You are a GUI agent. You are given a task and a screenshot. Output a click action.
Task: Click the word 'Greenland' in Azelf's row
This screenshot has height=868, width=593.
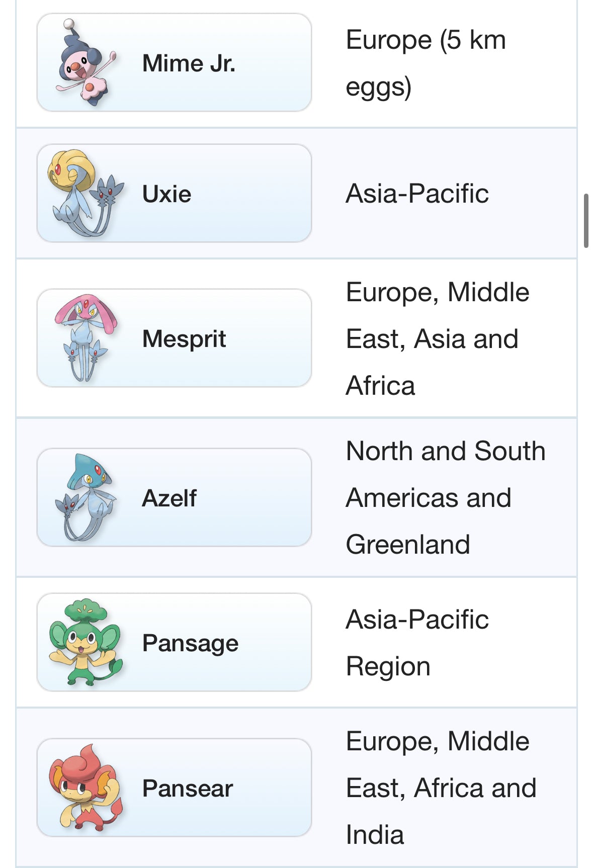click(x=408, y=545)
